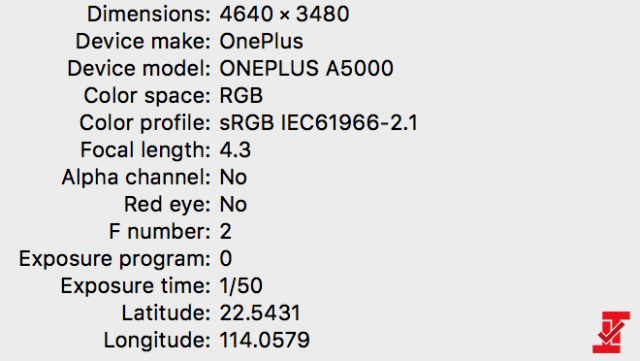Click the Exposure program label

click(x=115, y=259)
